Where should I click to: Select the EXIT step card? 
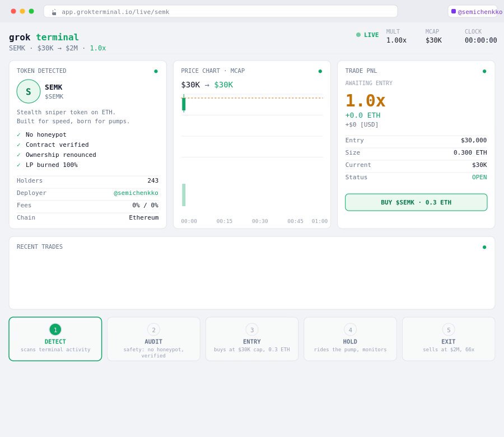click(x=449, y=339)
